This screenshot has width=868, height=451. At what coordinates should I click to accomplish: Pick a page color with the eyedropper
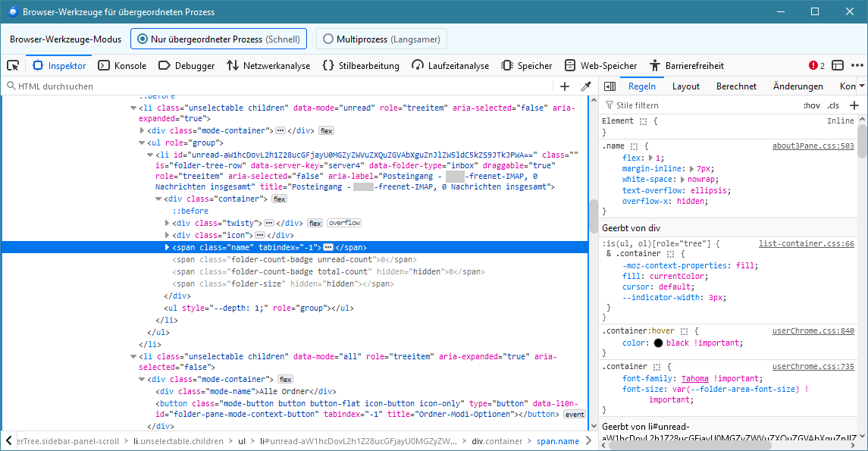585,86
